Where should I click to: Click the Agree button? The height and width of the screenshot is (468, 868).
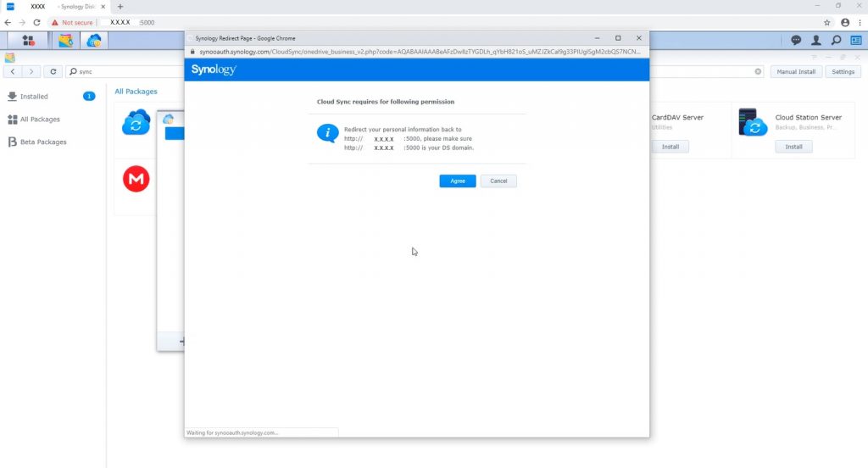point(457,181)
